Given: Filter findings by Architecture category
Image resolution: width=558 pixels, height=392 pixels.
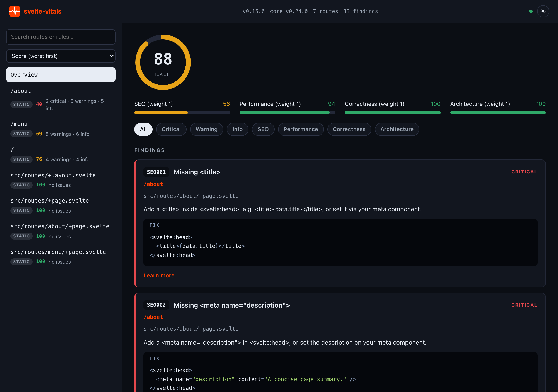Looking at the screenshot, I should click(397, 129).
